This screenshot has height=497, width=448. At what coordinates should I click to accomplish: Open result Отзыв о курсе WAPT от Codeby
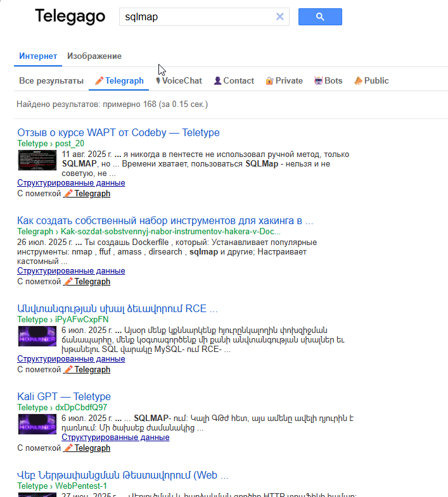click(118, 132)
